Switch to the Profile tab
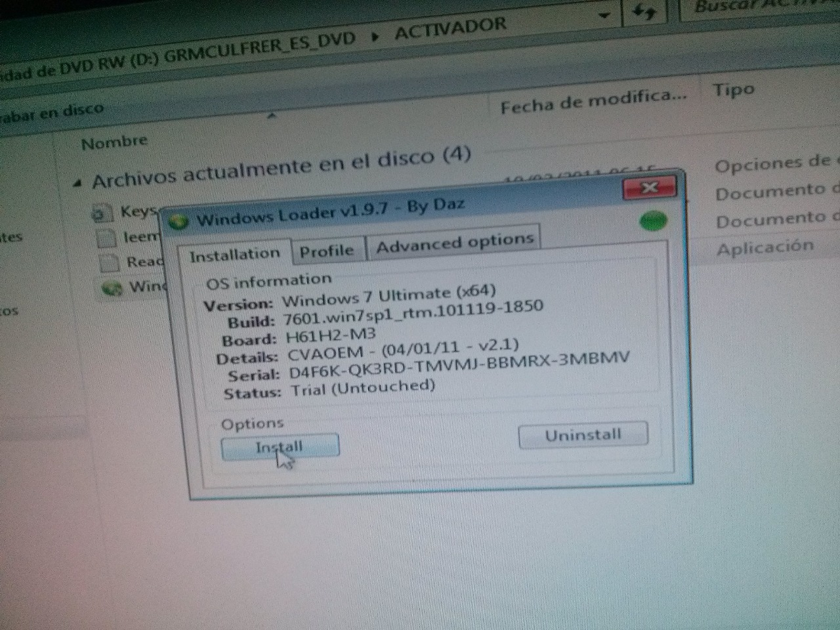The image size is (840, 630). point(326,251)
